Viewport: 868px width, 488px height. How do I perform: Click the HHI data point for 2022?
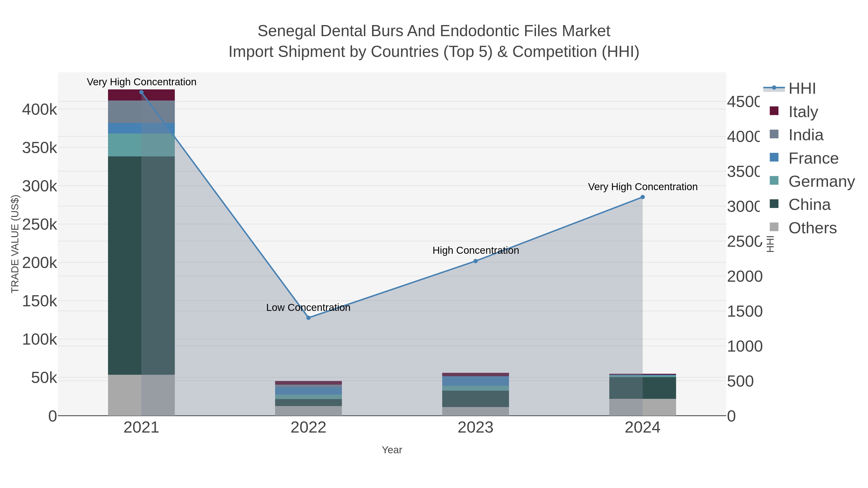[x=308, y=318]
